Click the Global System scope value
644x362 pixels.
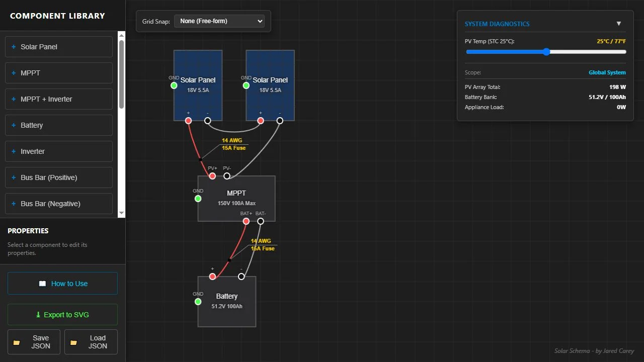coord(607,72)
